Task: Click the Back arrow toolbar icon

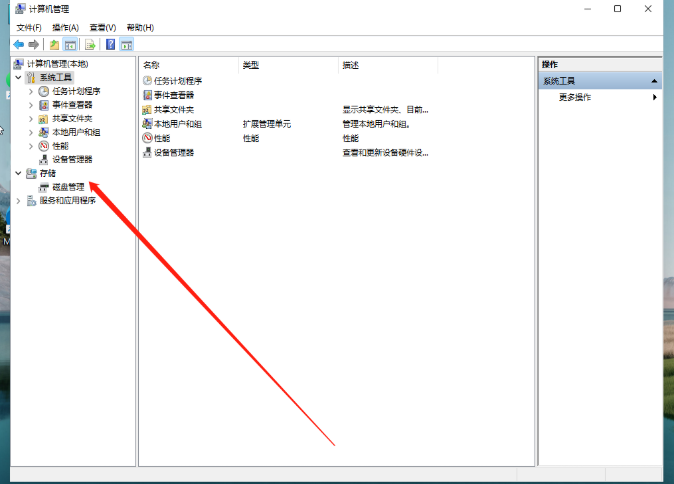Action: 18,45
